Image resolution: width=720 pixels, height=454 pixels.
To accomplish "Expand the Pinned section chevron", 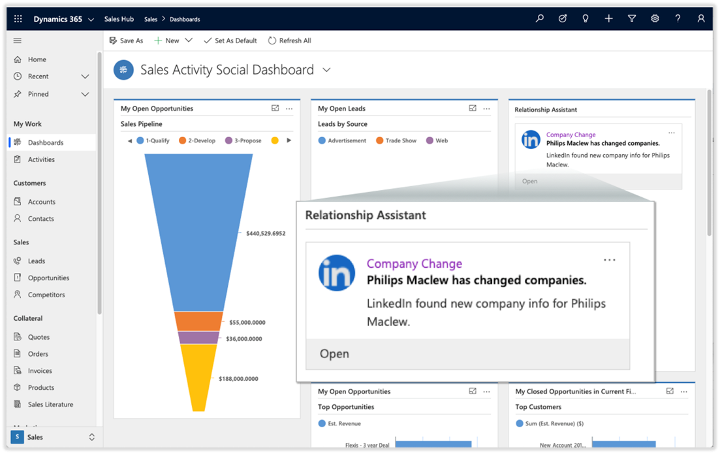I will click(x=85, y=94).
